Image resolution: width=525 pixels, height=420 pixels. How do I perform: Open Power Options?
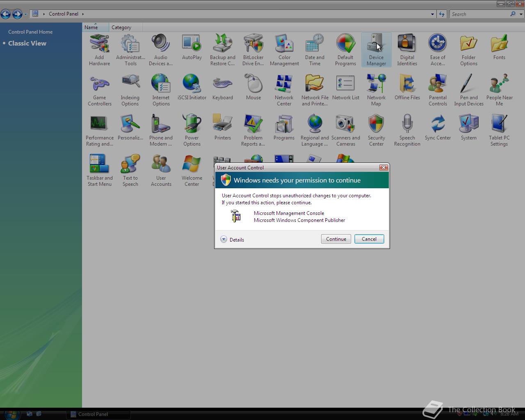(192, 130)
